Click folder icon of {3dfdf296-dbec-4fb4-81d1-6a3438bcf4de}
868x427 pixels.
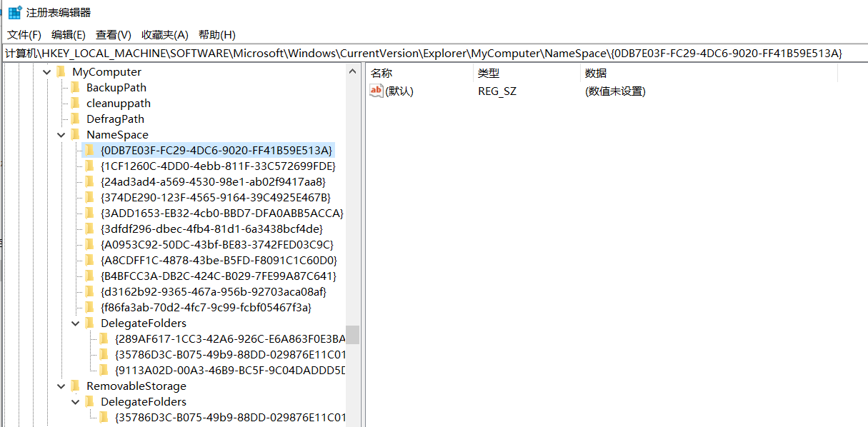[x=89, y=228]
